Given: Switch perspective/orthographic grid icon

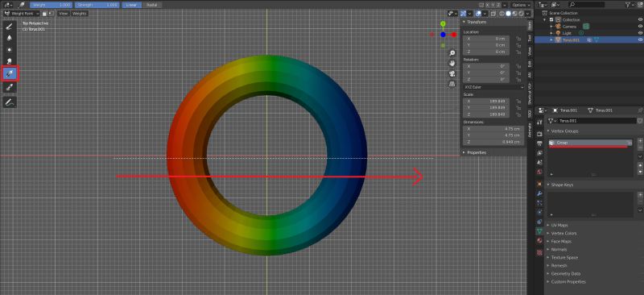Looking at the screenshot, I should point(452,84).
